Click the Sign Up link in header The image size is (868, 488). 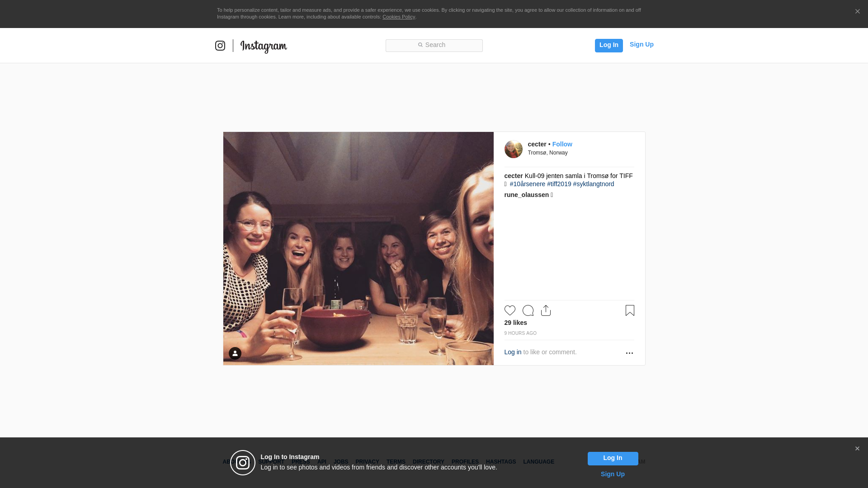(641, 44)
